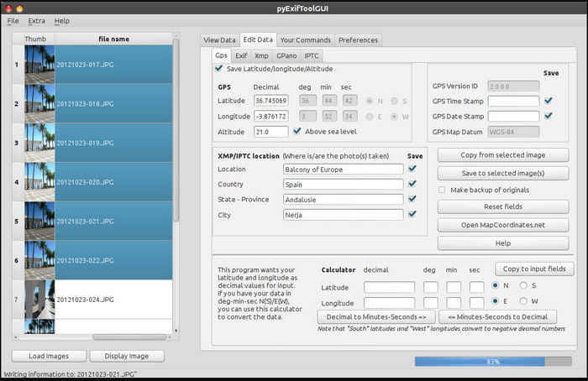This screenshot has width=588, height=381.
Task: Uncheck Above sea level checkbox
Action: [x=297, y=132]
